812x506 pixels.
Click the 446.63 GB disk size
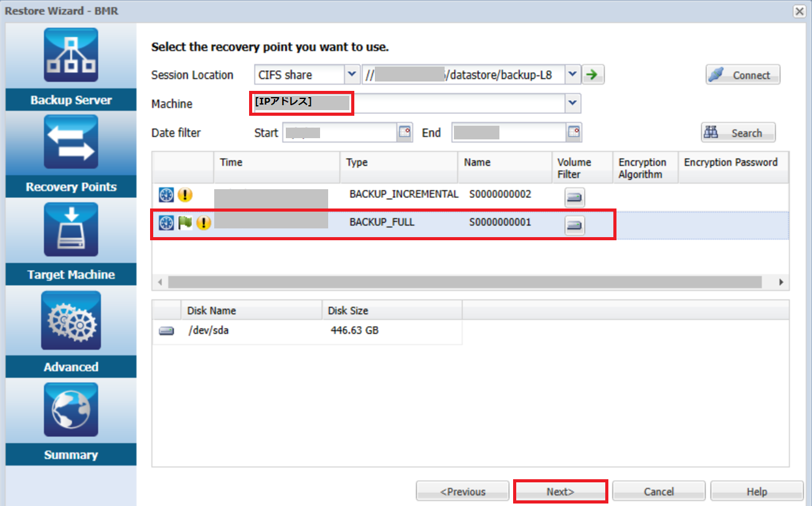(x=354, y=330)
